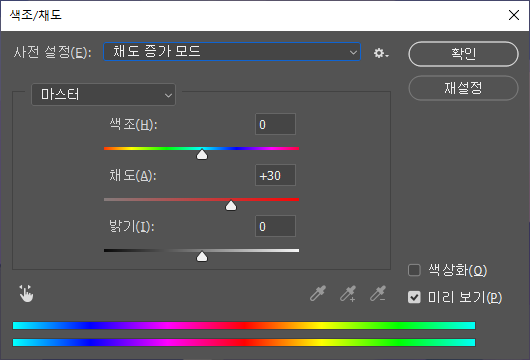Click the 채도 value field showing +30
Image resolution: width=530 pixels, height=360 pixels.
[275, 175]
